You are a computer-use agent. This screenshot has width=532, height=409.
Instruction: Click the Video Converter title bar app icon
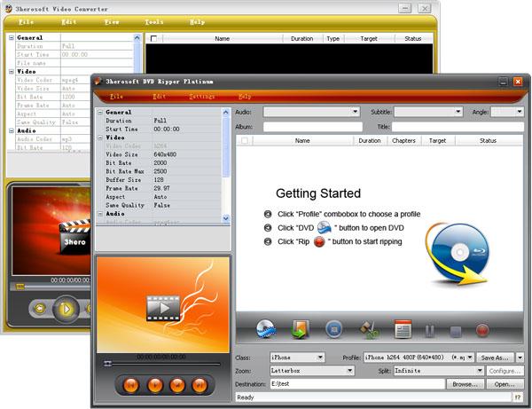coord(9,9)
